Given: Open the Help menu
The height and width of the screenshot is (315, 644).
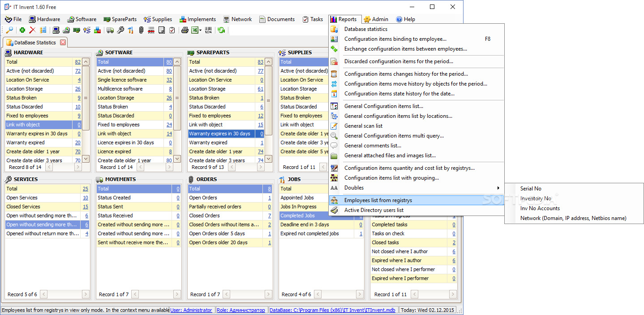Looking at the screenshot, I should 405,19.
